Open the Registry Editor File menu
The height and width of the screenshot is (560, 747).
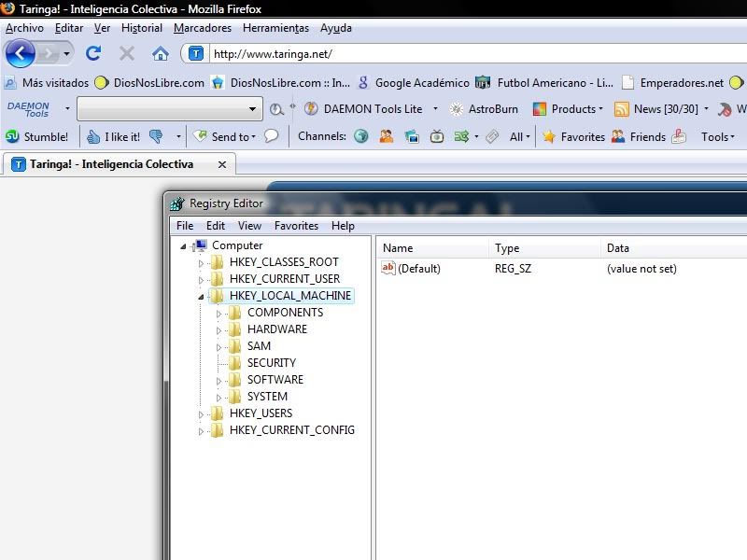[x=185, y=226]
